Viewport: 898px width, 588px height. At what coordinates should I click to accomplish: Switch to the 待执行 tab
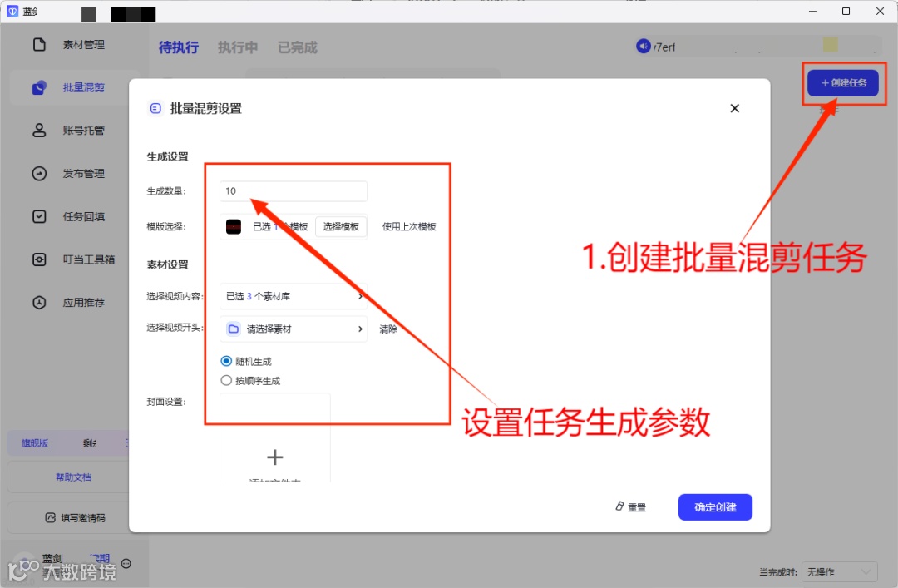point(179,47)
